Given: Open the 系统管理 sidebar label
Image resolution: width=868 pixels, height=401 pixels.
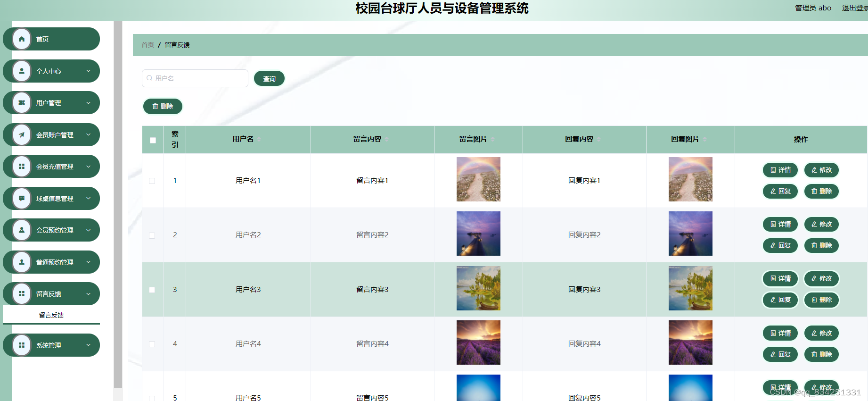Looking at the screenshot, I should tap(49, 345).
